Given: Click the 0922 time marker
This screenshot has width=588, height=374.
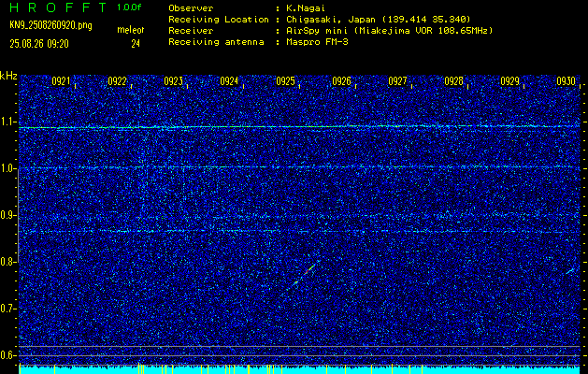Looking at the screenshot, I should [x=117, y=81].
